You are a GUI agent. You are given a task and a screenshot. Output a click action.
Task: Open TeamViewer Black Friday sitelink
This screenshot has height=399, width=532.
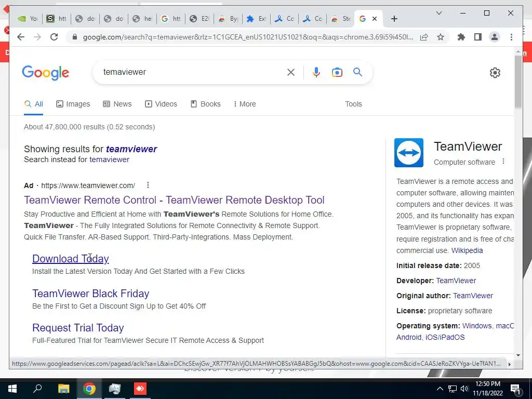(x=90, y=293)
